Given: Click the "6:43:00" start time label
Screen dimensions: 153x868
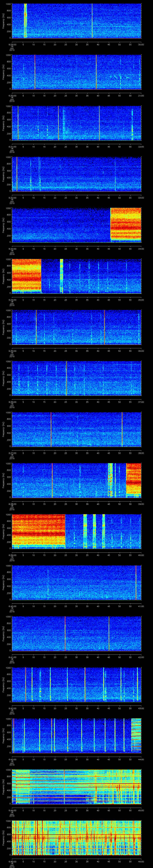Looking at the screenshot, I should (12, 759).
